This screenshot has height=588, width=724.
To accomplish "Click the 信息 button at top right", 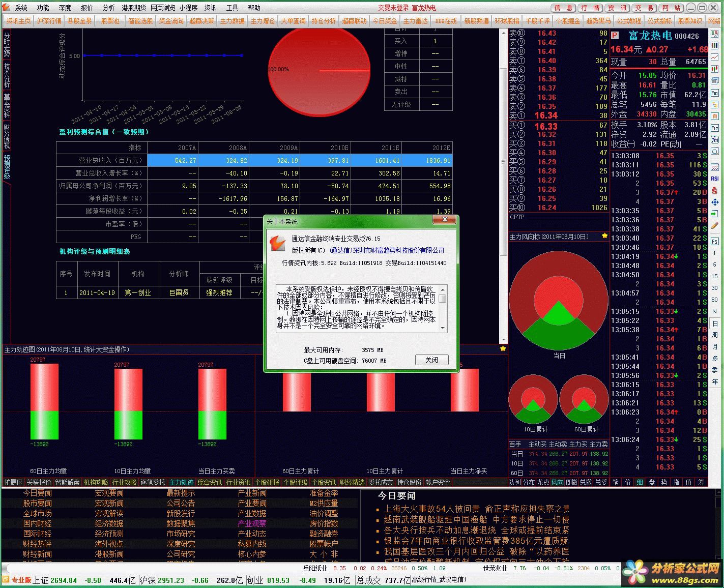I will (x=564, y=8).
